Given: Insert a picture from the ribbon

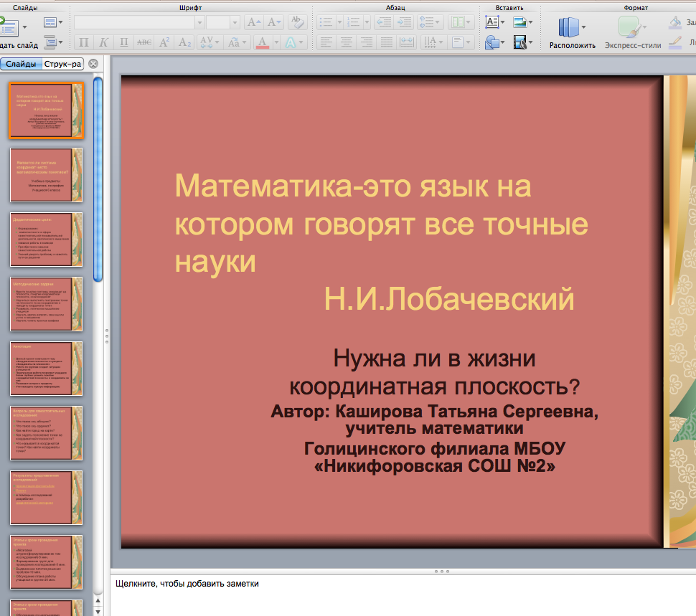Looking at the screenshot, I should pos(519,22).
